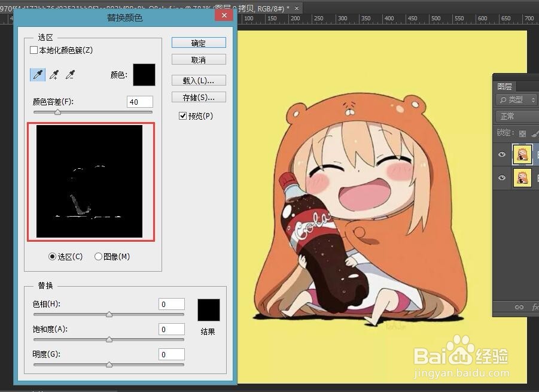Click the 载入(L)... button
Image resolution: width=539 pixels, height=392 pixels.
click(199, 80)
